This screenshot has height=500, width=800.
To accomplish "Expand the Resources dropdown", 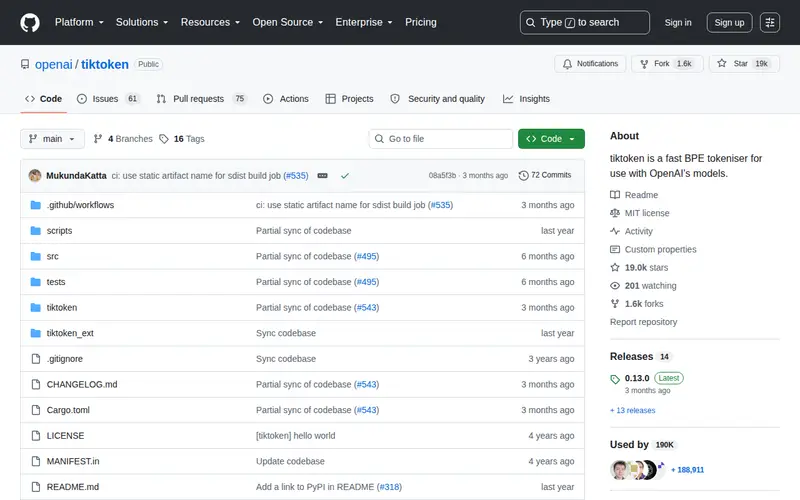I will [x=210, y=22].
